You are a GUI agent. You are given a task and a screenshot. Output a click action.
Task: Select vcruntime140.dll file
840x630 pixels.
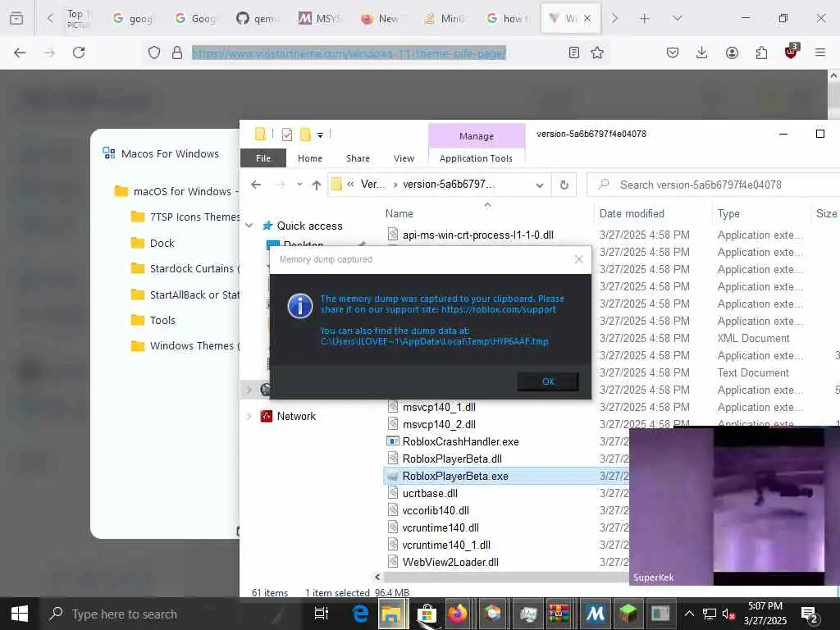coord(441,527)
